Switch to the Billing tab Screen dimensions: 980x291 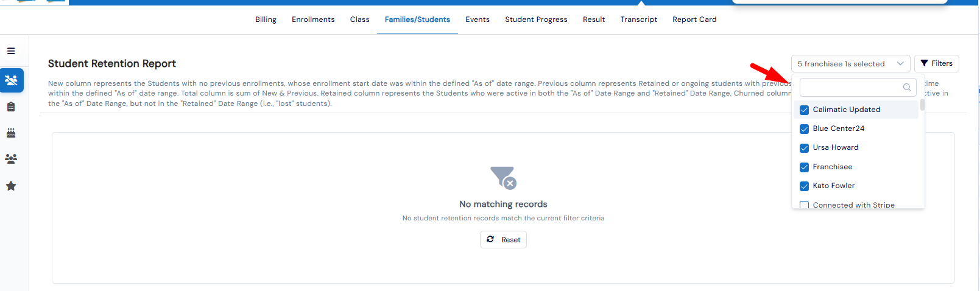click(266, 19)
